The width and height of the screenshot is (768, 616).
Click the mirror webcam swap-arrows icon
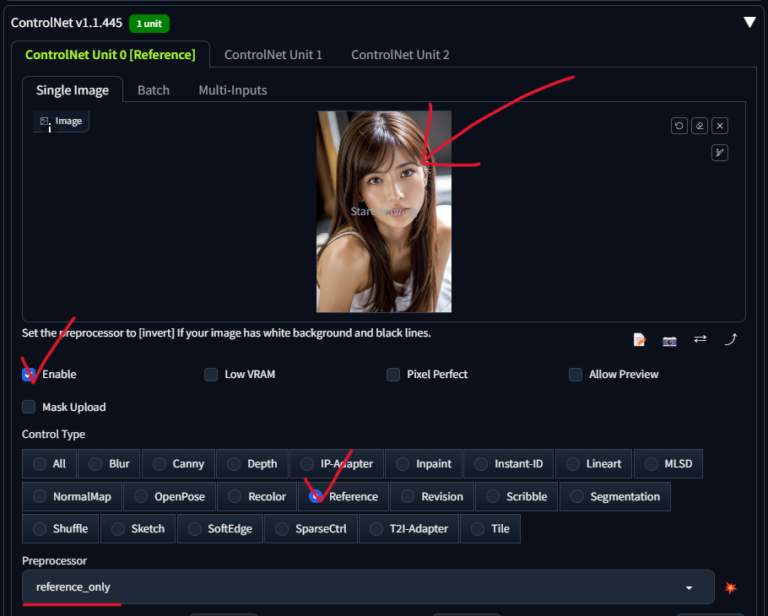(700, 340)
